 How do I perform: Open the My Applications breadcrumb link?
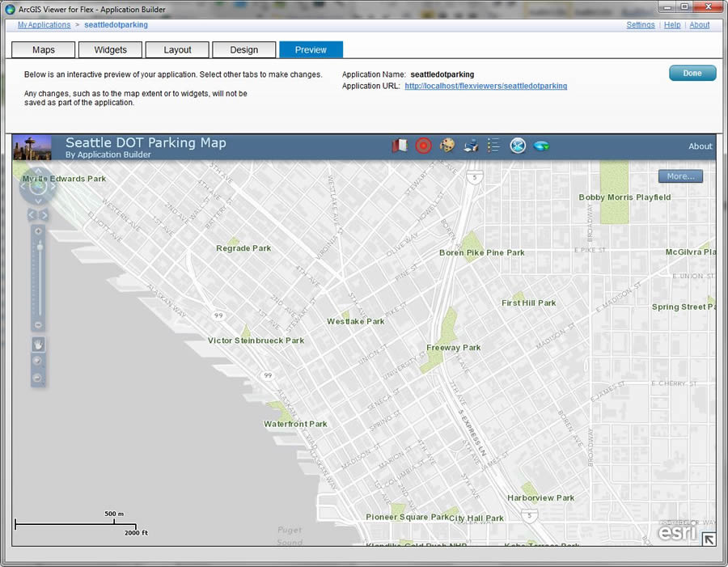pyautogui.click(x=44, y=24)
